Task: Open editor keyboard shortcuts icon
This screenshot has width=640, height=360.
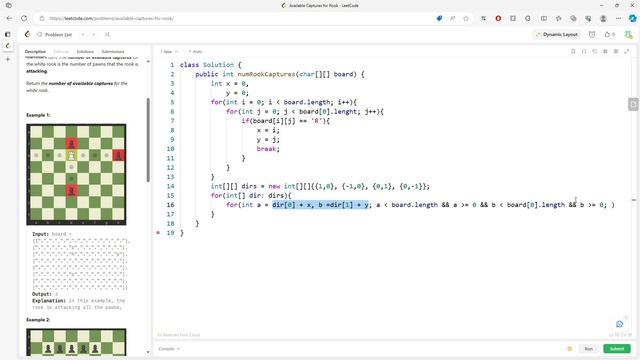Action: (x=605, y=51)
